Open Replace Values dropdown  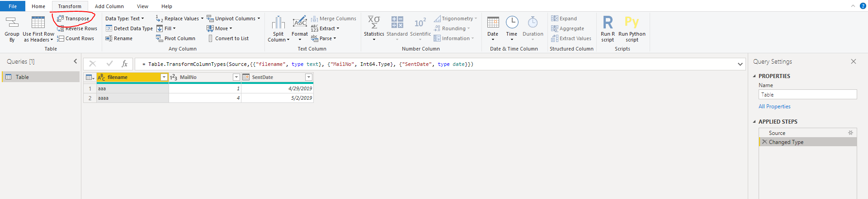[x=179, y=19]
